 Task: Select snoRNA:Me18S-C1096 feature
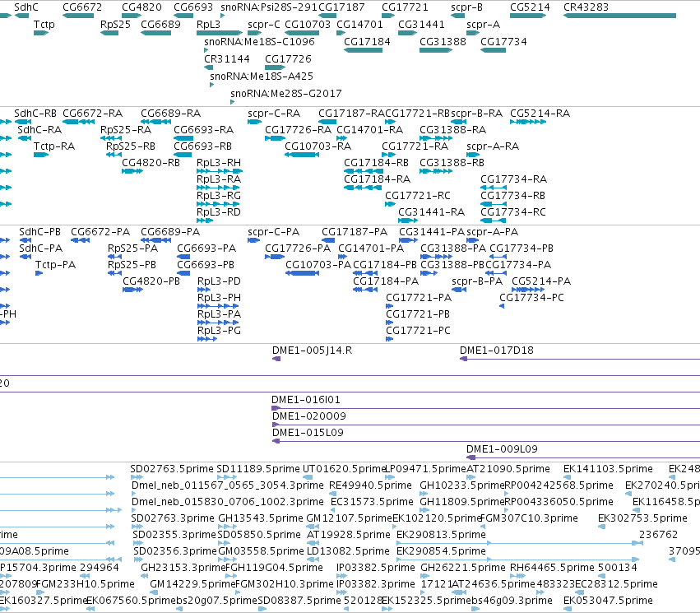coord(206,50)
